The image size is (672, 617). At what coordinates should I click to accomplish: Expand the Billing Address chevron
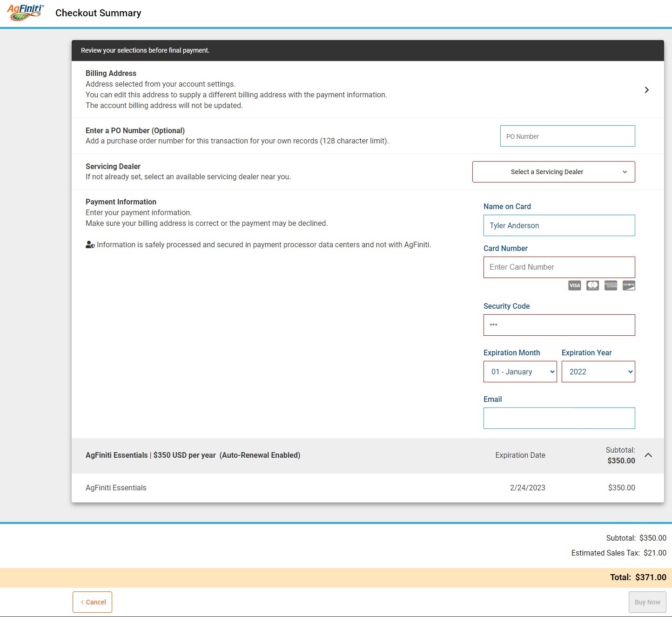coord(646,90)
